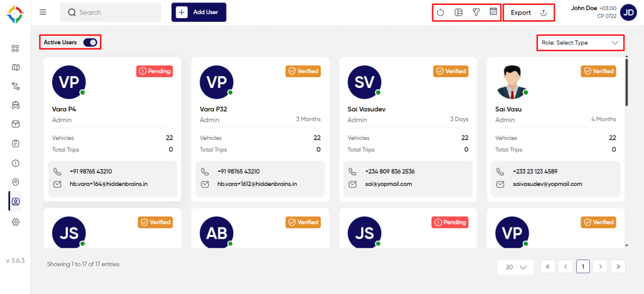Select page 1 in the pagination
The height and width of the screenshot is (294, 644).
pyautogui.click(x=583, y=266)
